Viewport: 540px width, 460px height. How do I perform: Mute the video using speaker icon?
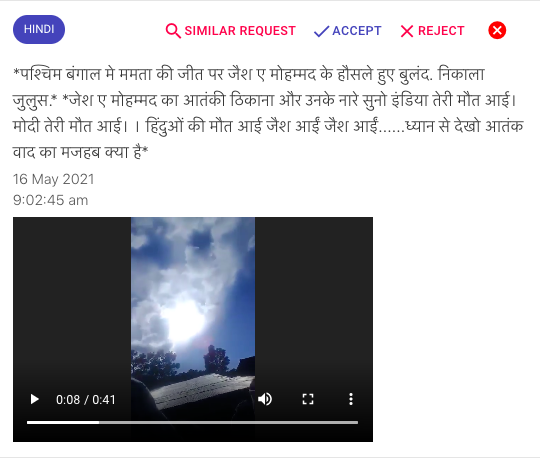(265, 399)
